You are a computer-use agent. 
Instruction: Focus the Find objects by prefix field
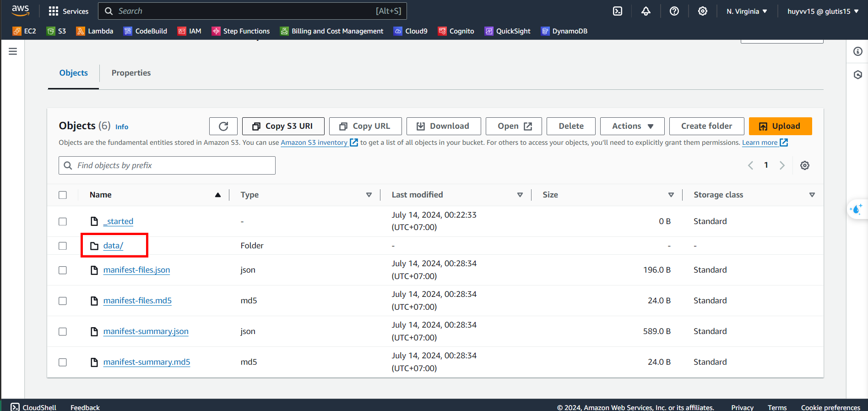tap(167, 165)
